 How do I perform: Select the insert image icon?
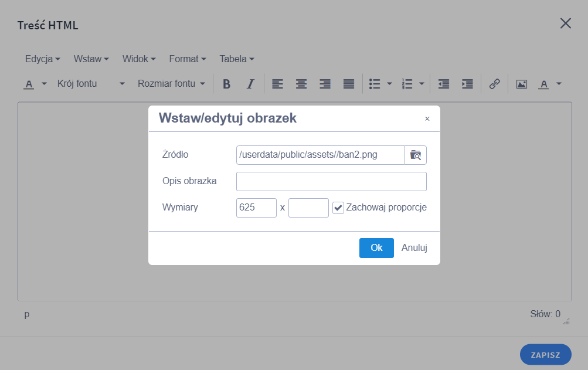pyautogui.click(x=521, y=84)
